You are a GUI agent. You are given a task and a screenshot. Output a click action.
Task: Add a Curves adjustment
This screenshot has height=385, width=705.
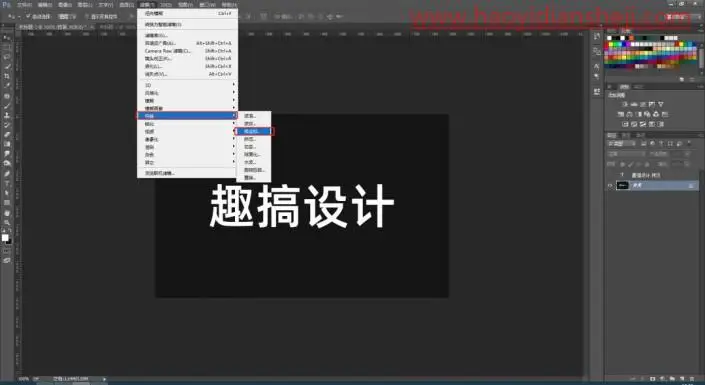pyautogui.click(x=642, y=104)
